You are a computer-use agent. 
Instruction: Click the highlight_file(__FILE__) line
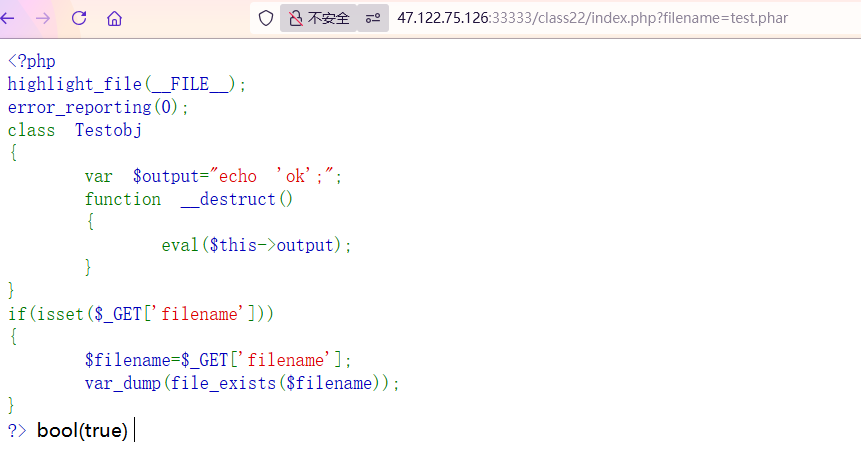126,84
